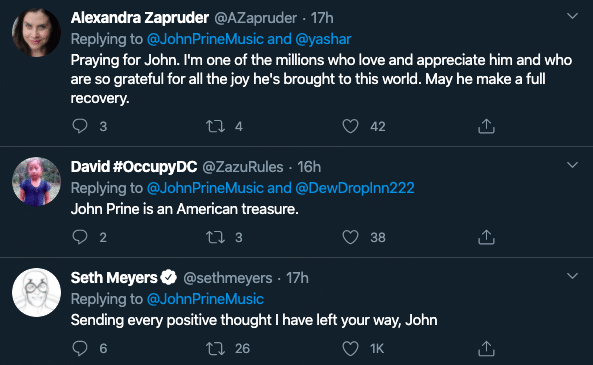This screenshot has height=365, width=593.
Task: Retweet Alexandra Zapruder's tweet
Action: (x=215, y=126)
